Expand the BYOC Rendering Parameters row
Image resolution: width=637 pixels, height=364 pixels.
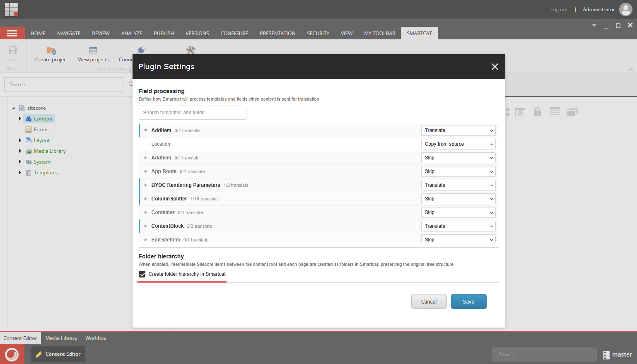146,185
